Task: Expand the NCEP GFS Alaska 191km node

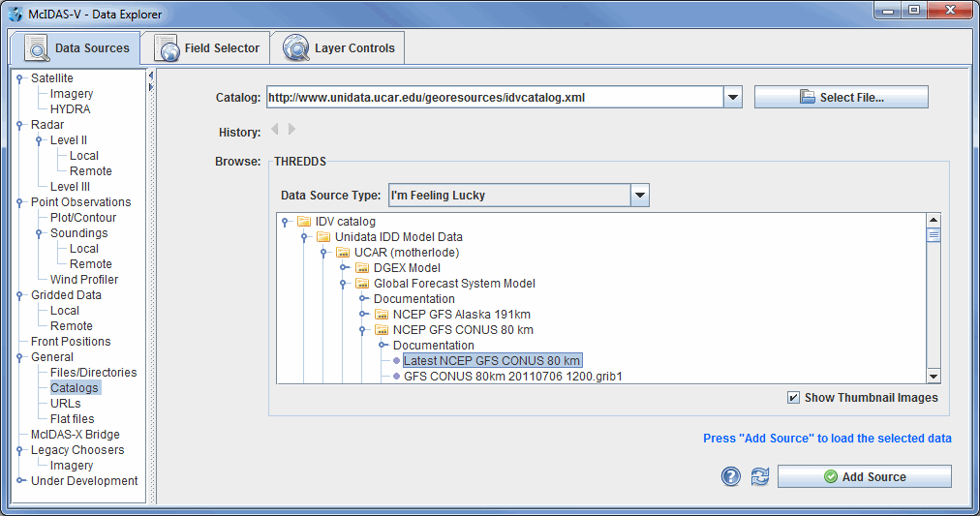Action: tap(364, 315)
